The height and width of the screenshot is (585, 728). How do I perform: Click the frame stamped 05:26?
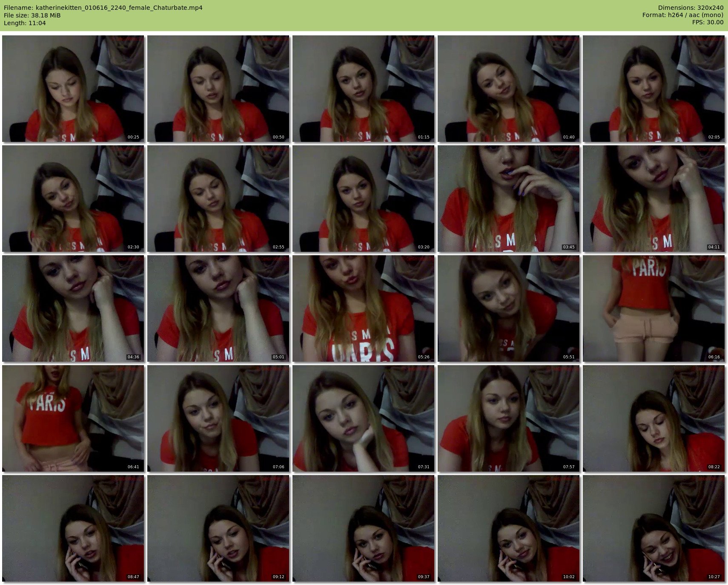[364, 308]
